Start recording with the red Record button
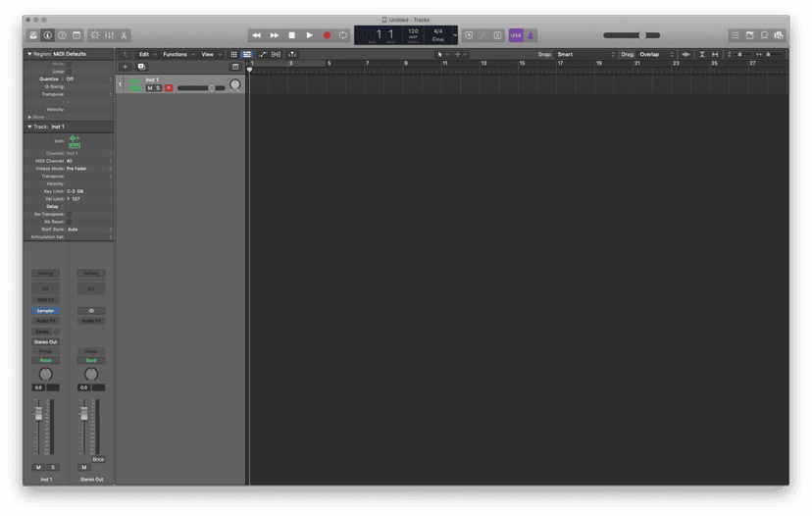 click(327, 35)
